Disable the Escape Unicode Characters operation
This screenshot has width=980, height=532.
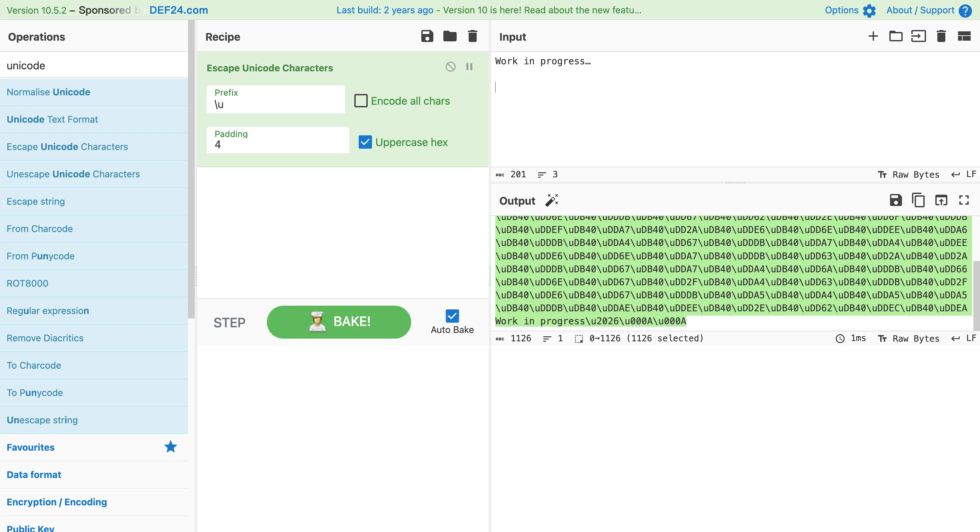tap(450, 67)
